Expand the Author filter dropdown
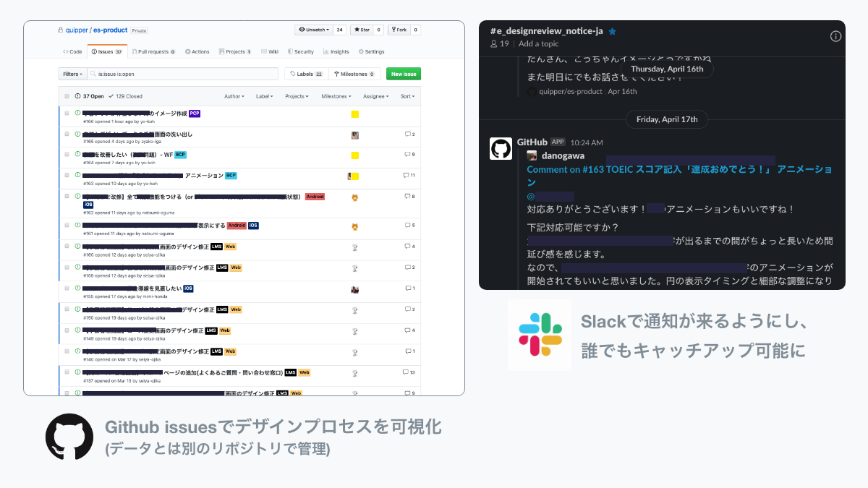Screen dimensions: 868x488 (234, 96)
